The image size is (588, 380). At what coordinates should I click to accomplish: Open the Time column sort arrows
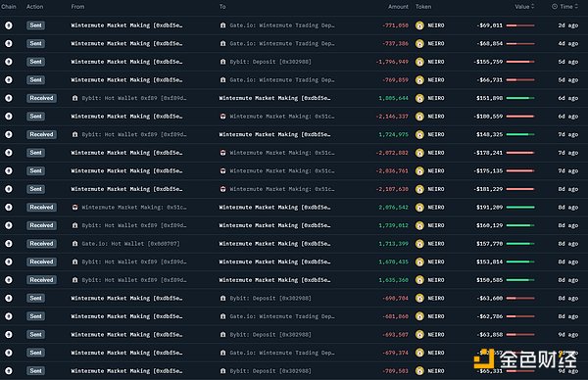tap(576, 7)
